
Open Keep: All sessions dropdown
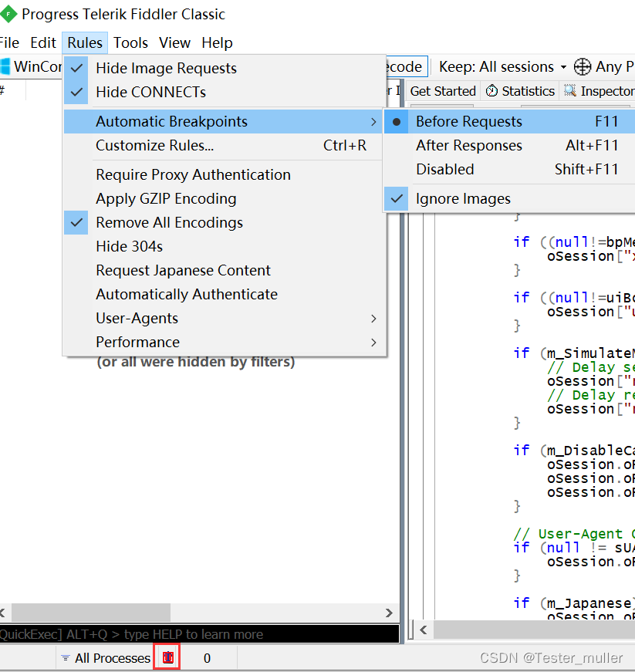pos(502,67)
